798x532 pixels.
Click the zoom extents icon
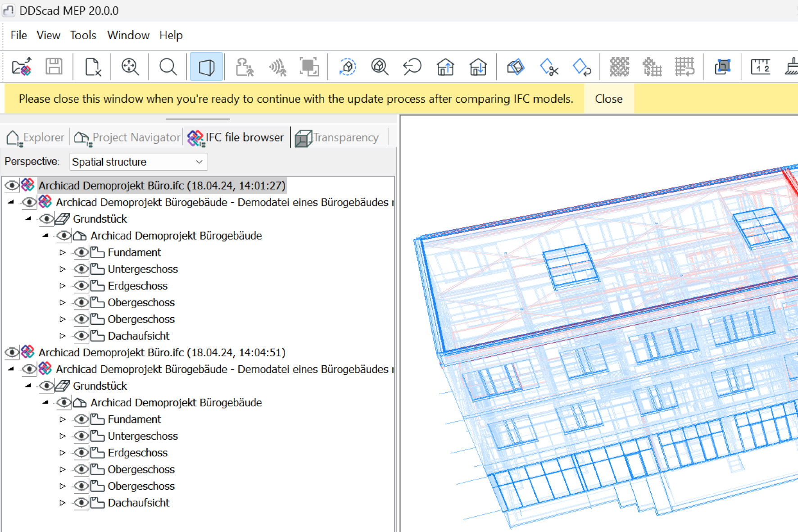[x=130, y=67]
